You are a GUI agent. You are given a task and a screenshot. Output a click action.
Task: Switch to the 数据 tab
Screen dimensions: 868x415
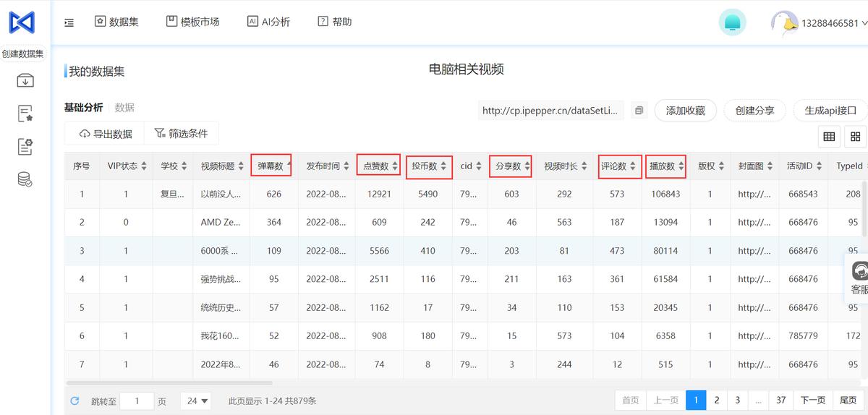(124, 108)
